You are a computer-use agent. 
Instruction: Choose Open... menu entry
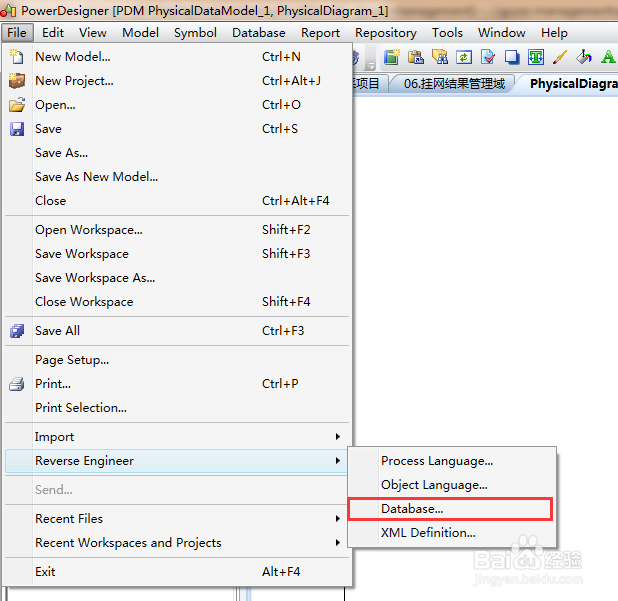pyautogui.click(x=177, y=105)
